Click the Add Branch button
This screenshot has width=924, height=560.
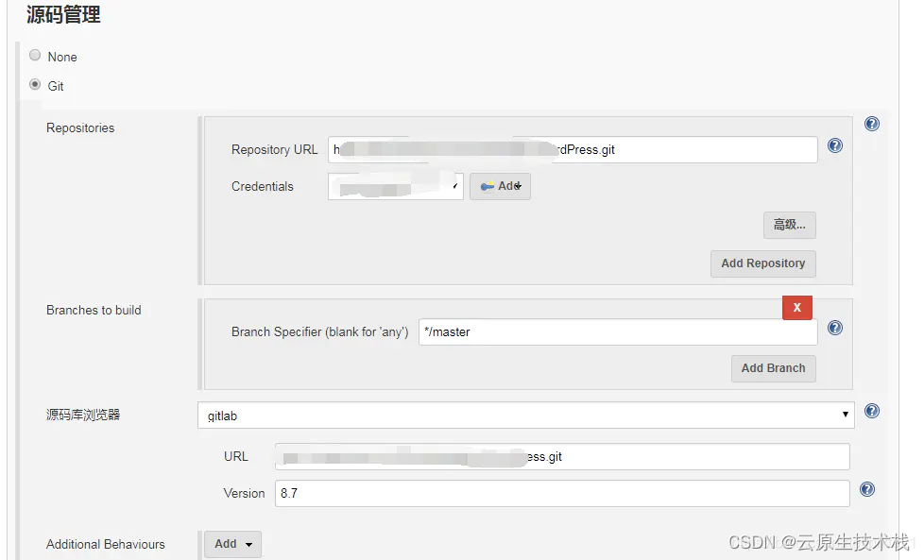tap(773, 368)
